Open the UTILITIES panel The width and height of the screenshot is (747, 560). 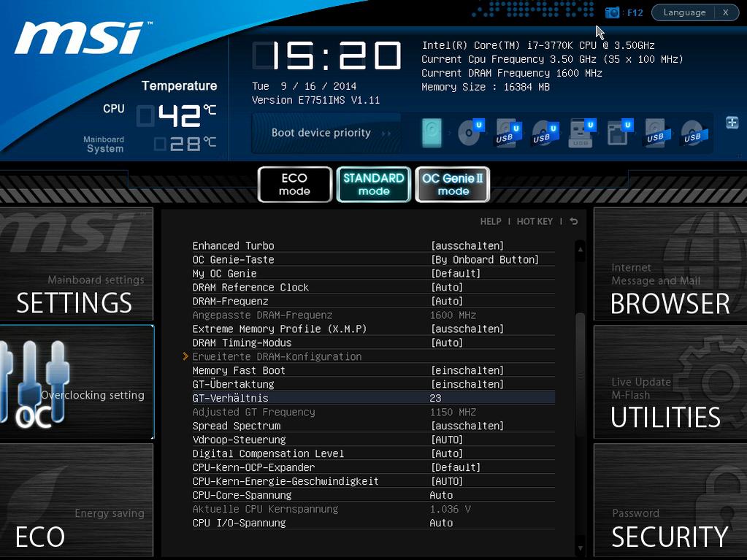tap(670, 383)
